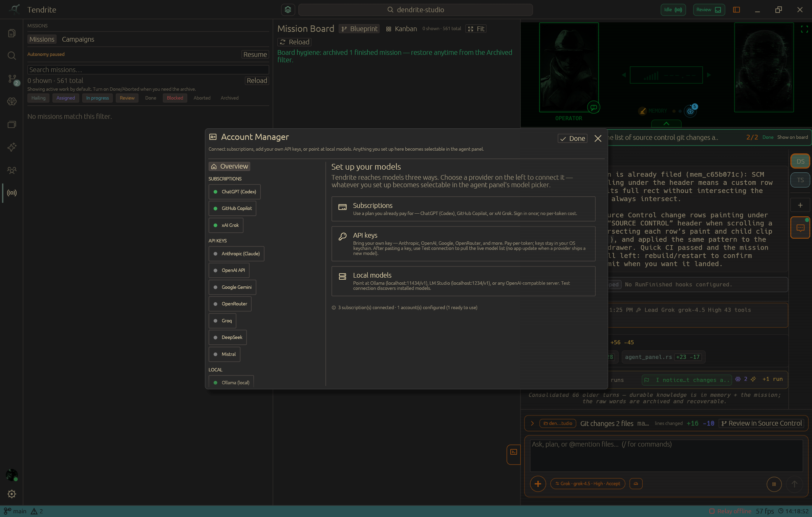Toggle the Review filter chip in Missions
The image size is (812, 517).
point(127,98)
